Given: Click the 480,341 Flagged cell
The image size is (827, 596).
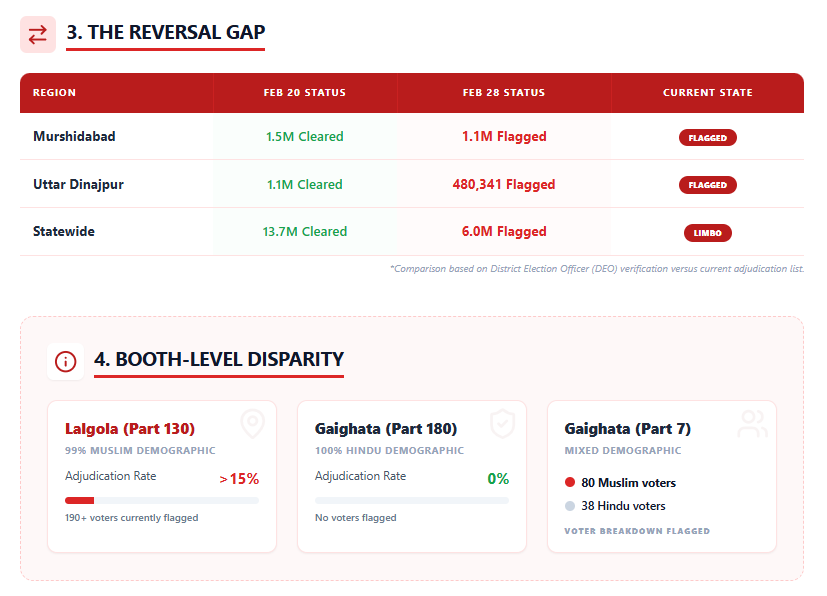Looking at the screenshot, I should (504, 184).
